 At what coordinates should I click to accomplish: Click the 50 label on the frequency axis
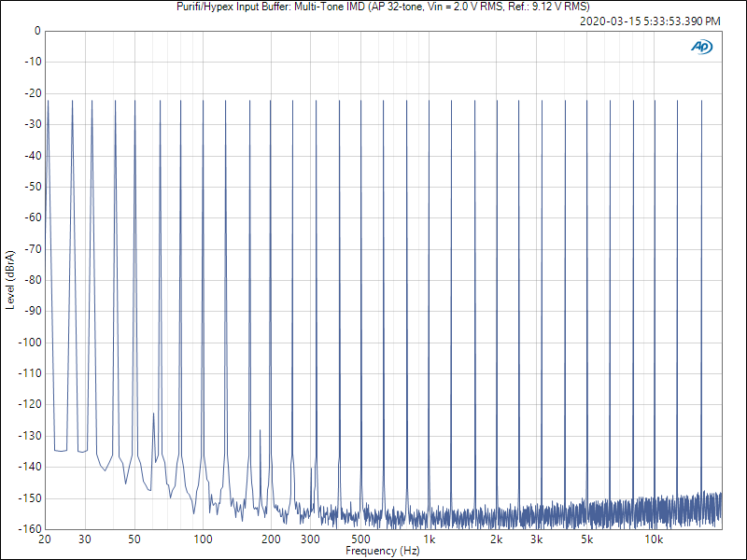point(134,539)
